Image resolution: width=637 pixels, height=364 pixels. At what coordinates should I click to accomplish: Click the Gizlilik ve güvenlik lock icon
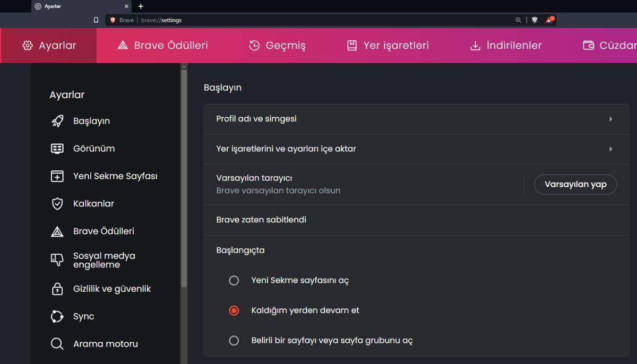coord(57,289)
